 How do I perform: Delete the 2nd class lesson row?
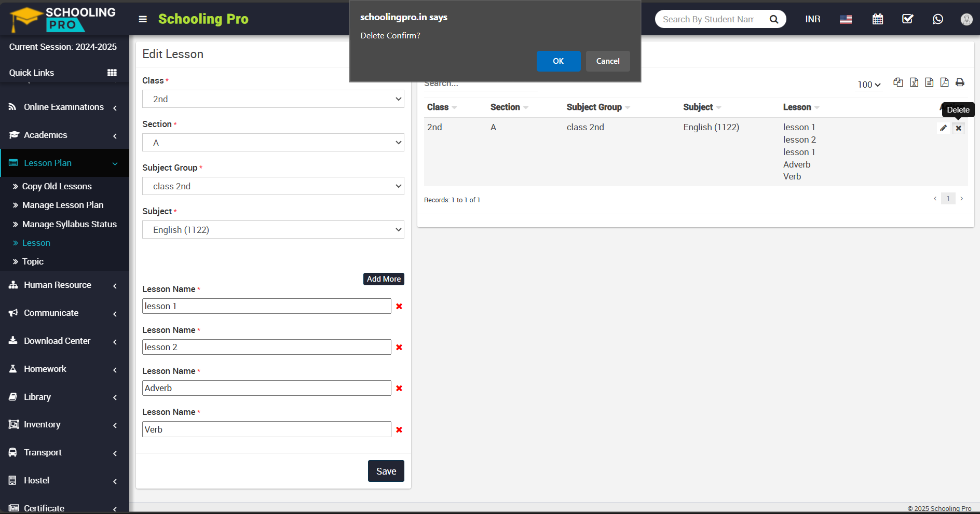959,128
